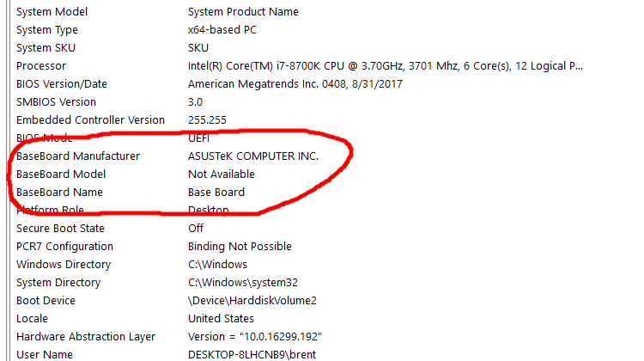Select the Embedded Controller Version row
The height and width of the screenshot is (361, 644).
(x=325, y=120)
